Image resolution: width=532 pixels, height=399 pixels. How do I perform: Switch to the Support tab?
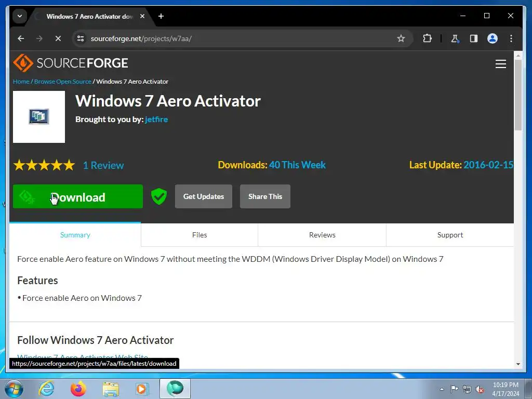click(450, 235)
